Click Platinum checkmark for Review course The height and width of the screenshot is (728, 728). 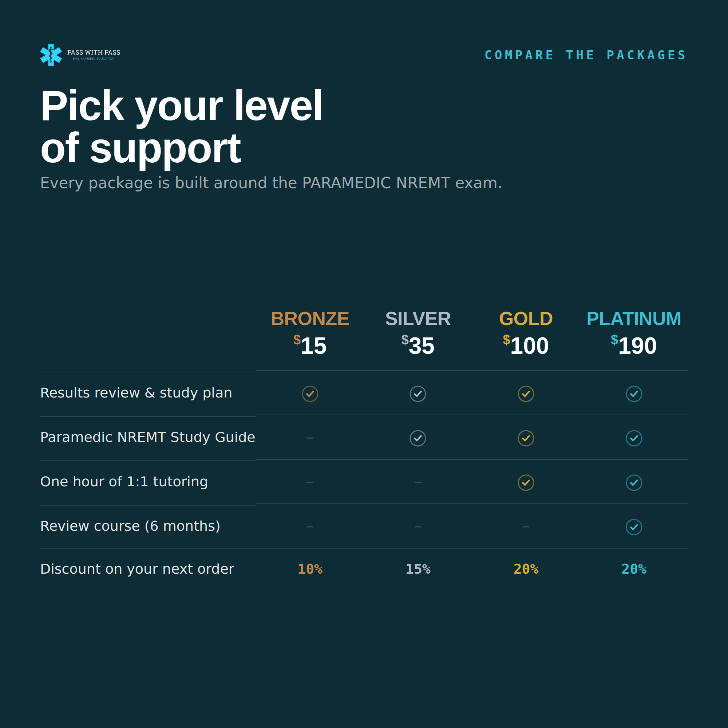click(x=634, y=527)
